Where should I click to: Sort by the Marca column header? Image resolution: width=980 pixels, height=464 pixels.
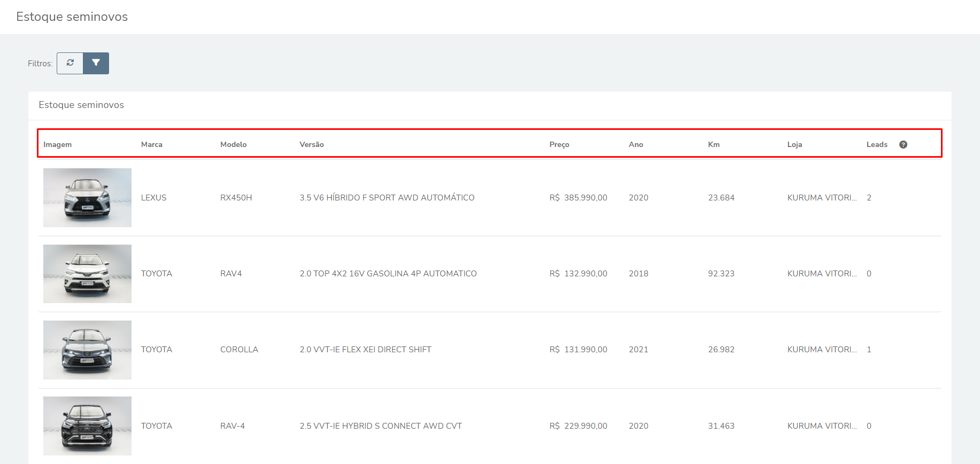pos(152,144)
